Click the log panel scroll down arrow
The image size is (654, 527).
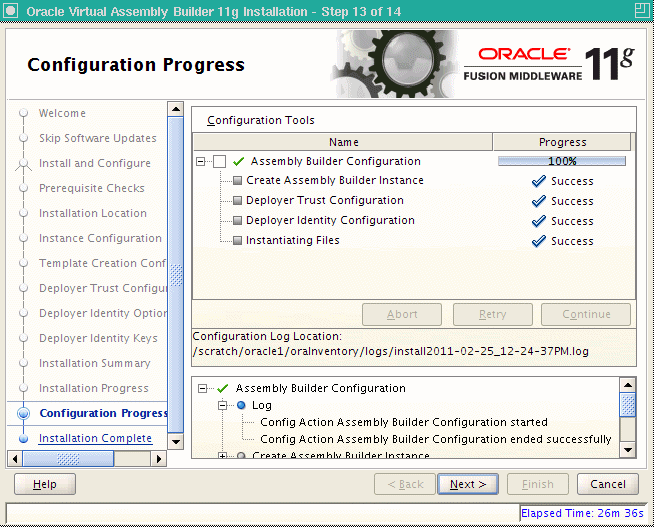coord(627,449)
